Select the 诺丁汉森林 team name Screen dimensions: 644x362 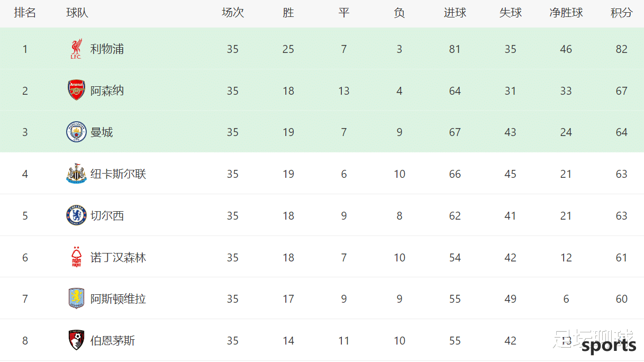118,257
